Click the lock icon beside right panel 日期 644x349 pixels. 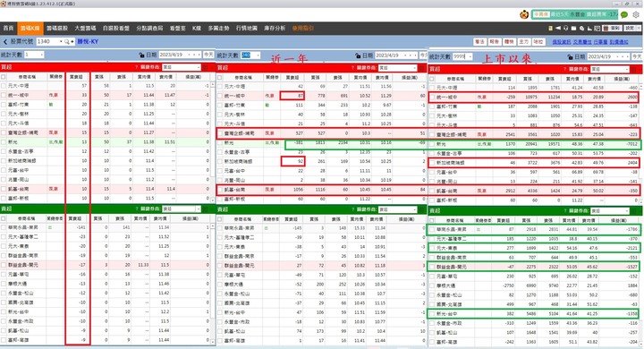[570, 56]
